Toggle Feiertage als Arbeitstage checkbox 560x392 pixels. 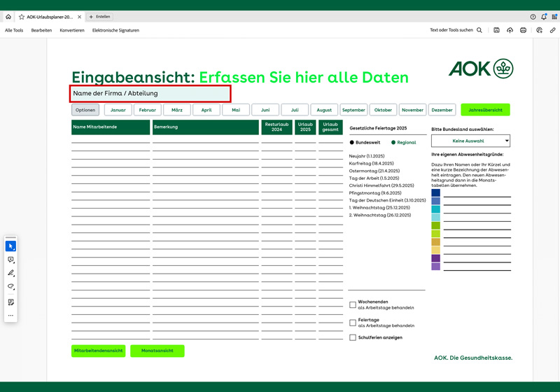[x=353, y=323]
